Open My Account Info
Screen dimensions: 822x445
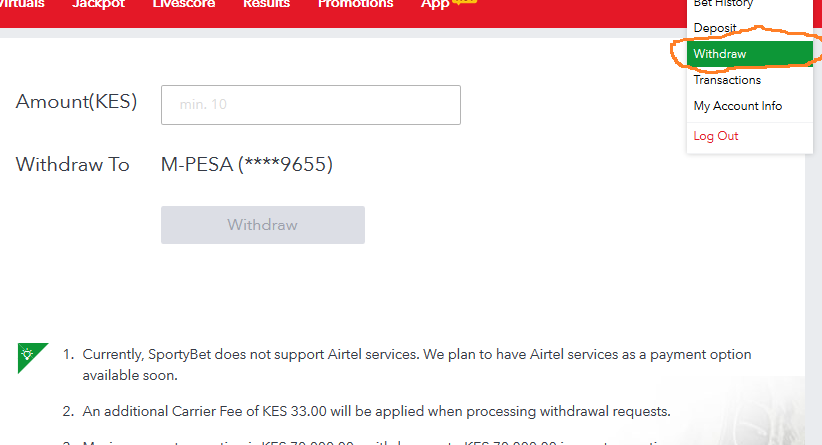pyautogui.click(x=738, y=106)
